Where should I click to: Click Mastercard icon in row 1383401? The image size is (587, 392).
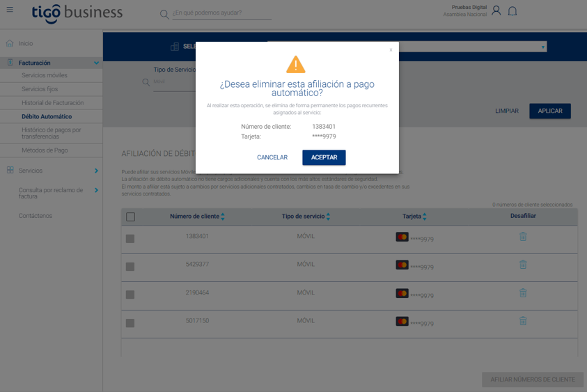coord(402,237)
